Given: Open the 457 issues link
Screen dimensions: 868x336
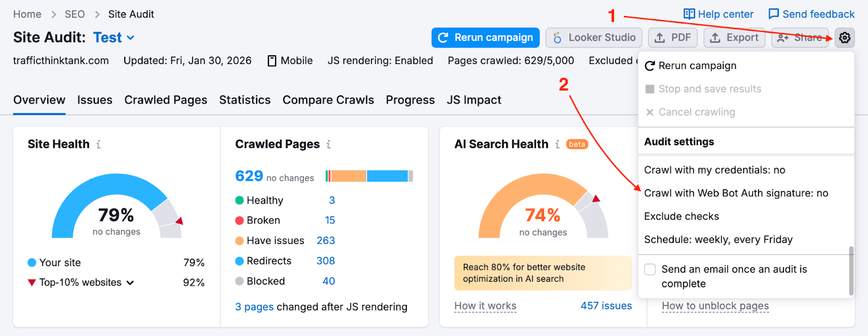Looking at the screenshot, I should tap(606, 306).
